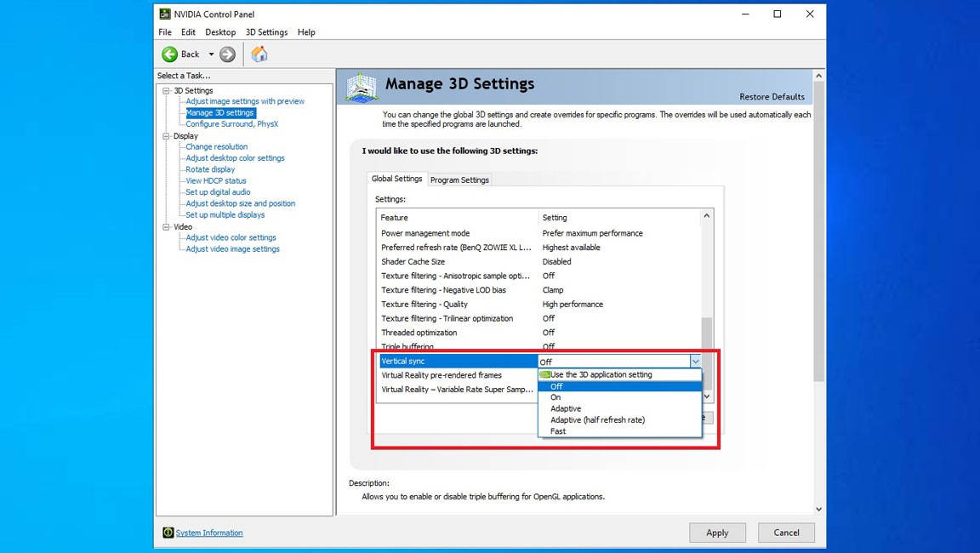Click the Forward arrow icon in toolbar

[x=227, y=54]
